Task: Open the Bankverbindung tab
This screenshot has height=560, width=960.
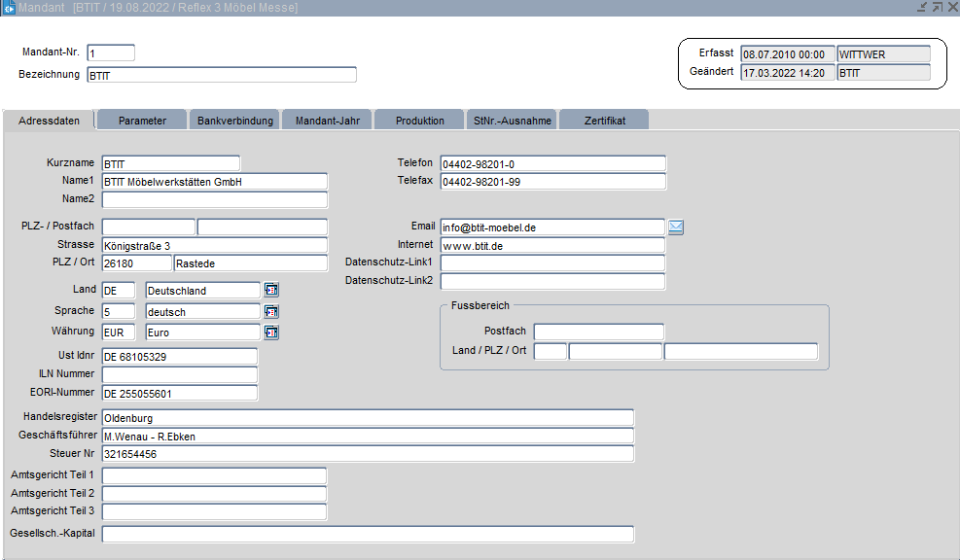Action: pos(234,121)
